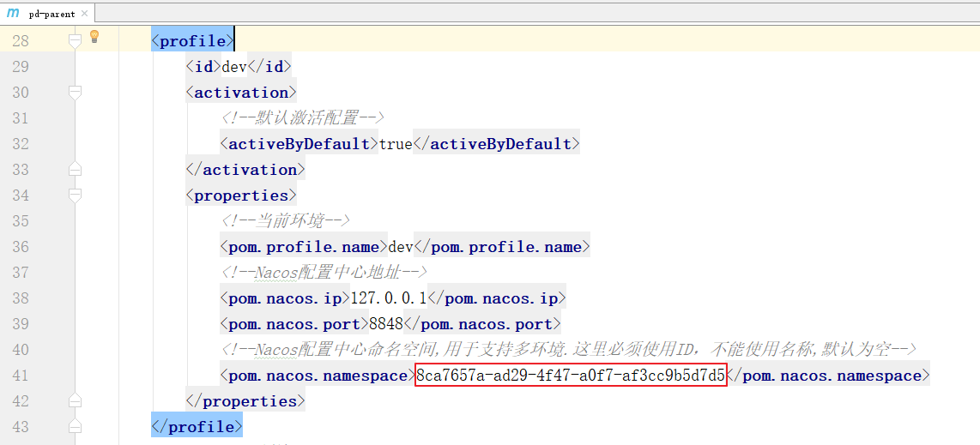
Task: Click the closing profile tag on line 43
Action: pyautogui.click(x=197, y=427)
